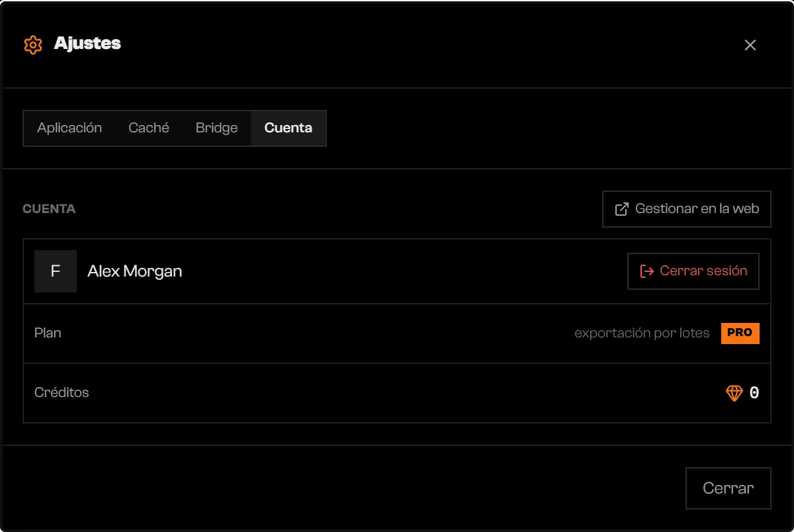Click the orange Ajustes gear icon
The image size is (794, 532).
33,45
